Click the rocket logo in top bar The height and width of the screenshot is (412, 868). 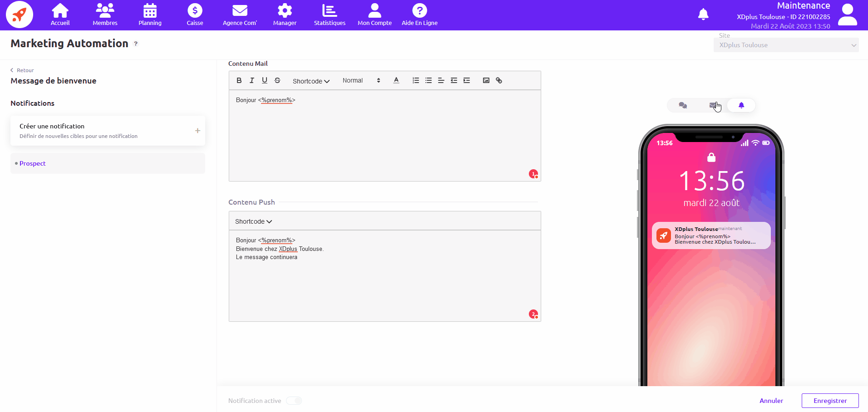(20, 15)
